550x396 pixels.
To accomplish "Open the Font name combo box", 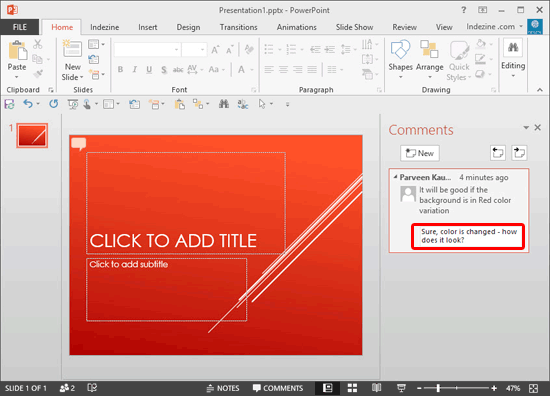I will [x=147, y=50].
